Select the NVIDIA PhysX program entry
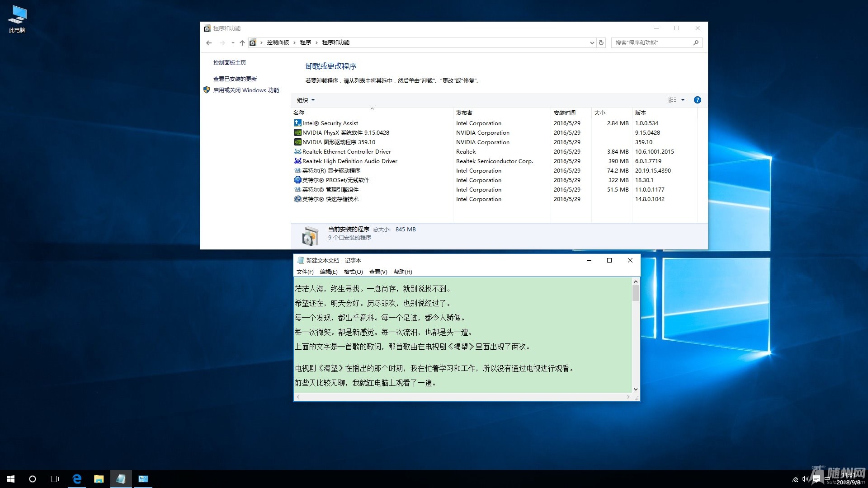This screenshot has width=868, height=488. point(345,133)
